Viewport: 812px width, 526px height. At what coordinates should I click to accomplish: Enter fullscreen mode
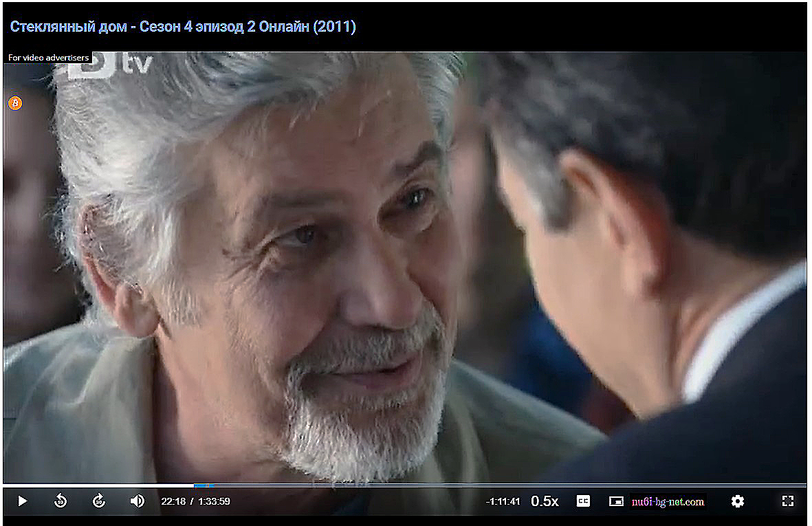[x=788, y=501]
